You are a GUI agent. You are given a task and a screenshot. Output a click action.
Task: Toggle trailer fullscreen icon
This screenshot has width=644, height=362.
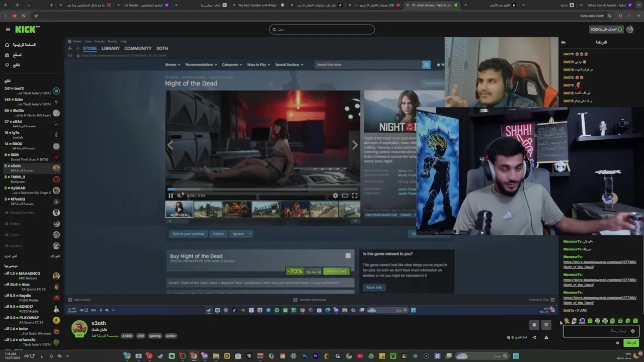pos(355,196)
